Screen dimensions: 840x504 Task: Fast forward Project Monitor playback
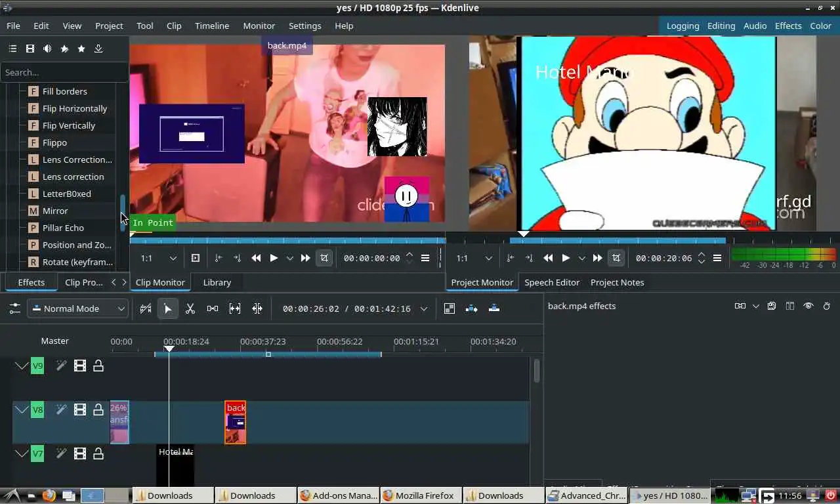click(x=597, y=258)
